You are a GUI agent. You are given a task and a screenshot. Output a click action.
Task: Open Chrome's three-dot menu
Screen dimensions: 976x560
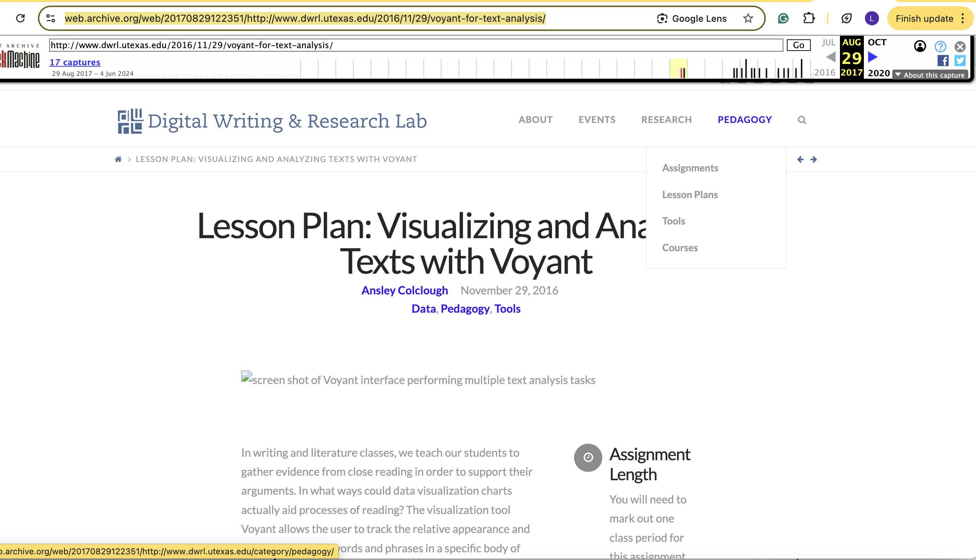click(x=962, y=18)
